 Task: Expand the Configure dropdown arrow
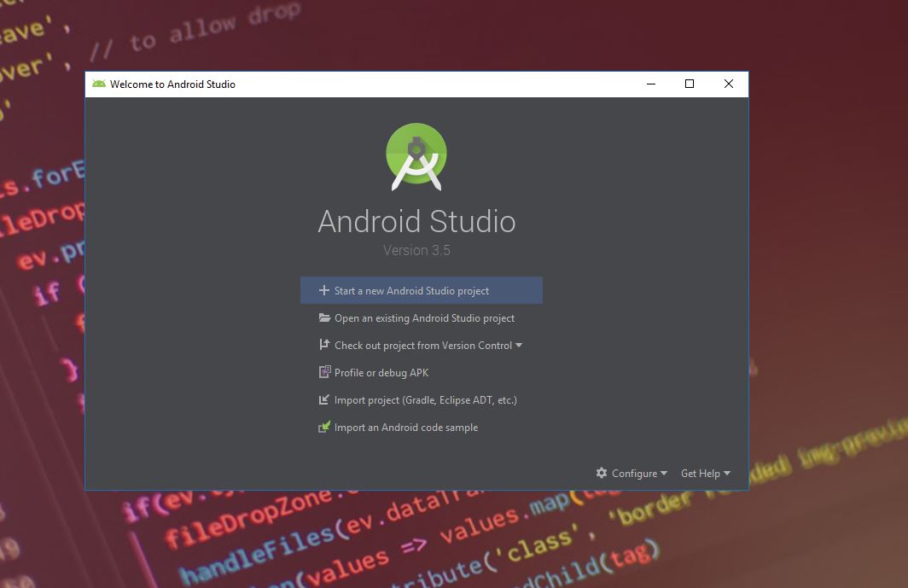[x=664, y=474]
